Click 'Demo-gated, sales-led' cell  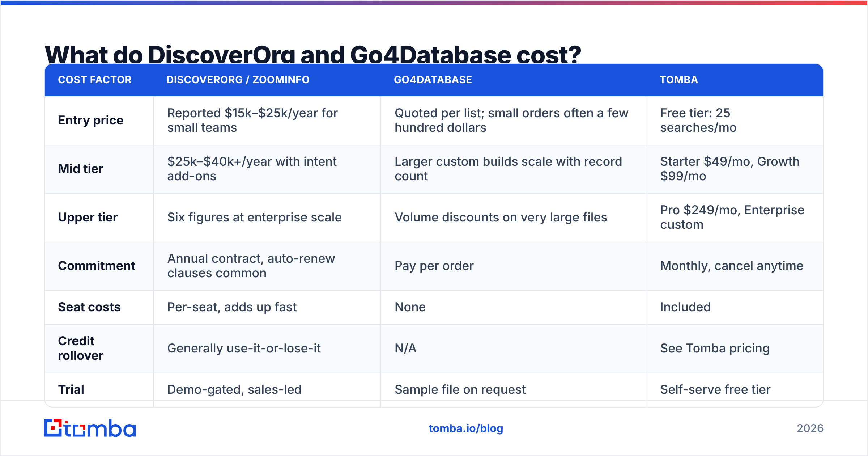coord(234,389)
